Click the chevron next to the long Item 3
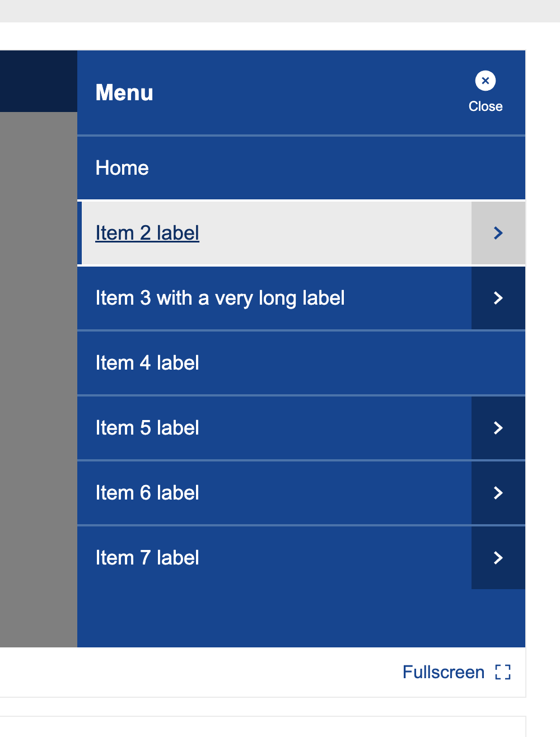 [x=498, y=297]
